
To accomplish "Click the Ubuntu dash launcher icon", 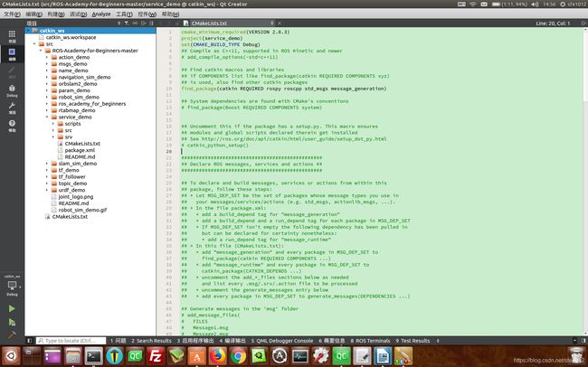I will [11, 356].
